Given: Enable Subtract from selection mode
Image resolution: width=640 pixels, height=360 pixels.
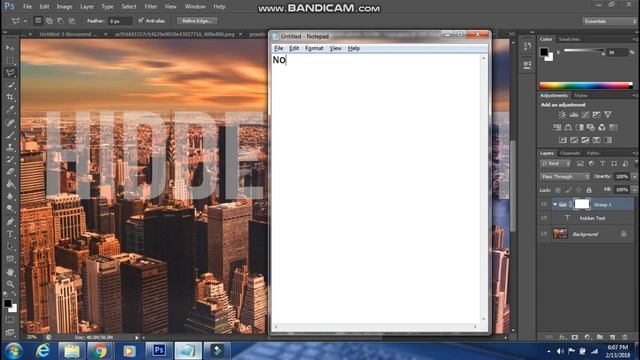Looking at the screenshot, I should point(60,20).
